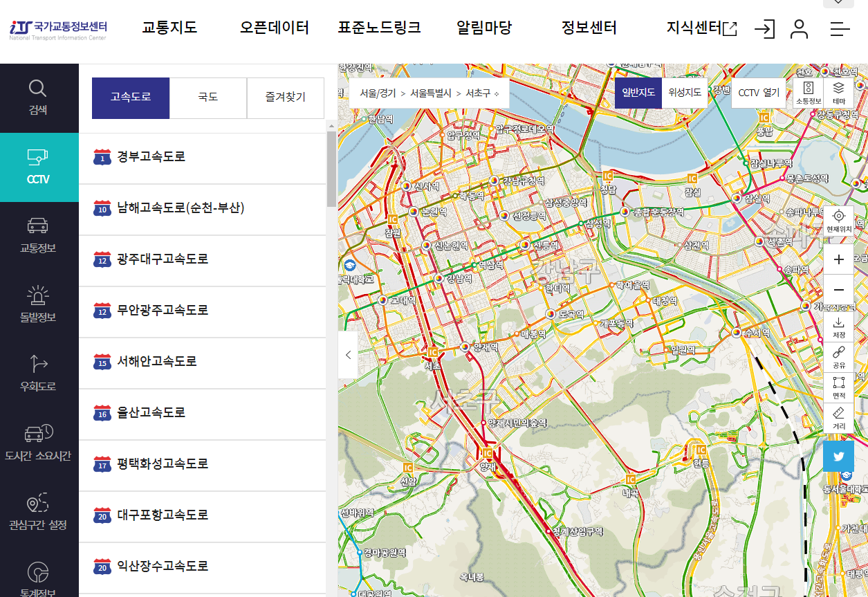Click the 양재 IC marker on map
The image size is (868, 597).
[487, 453]
